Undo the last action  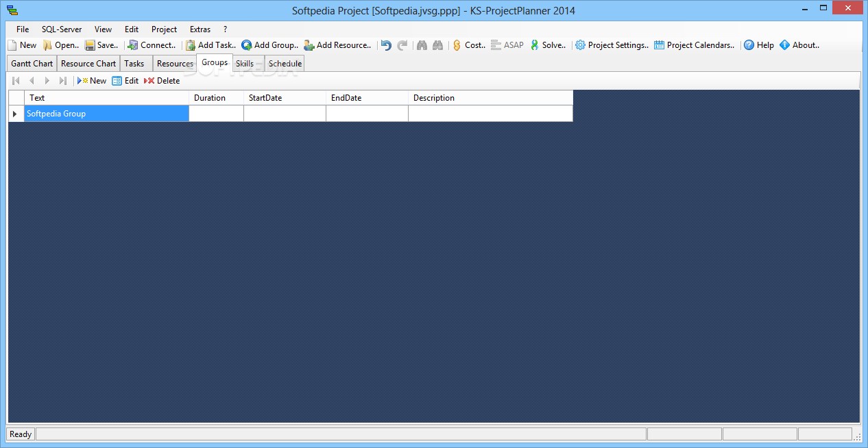click(386, 45)
